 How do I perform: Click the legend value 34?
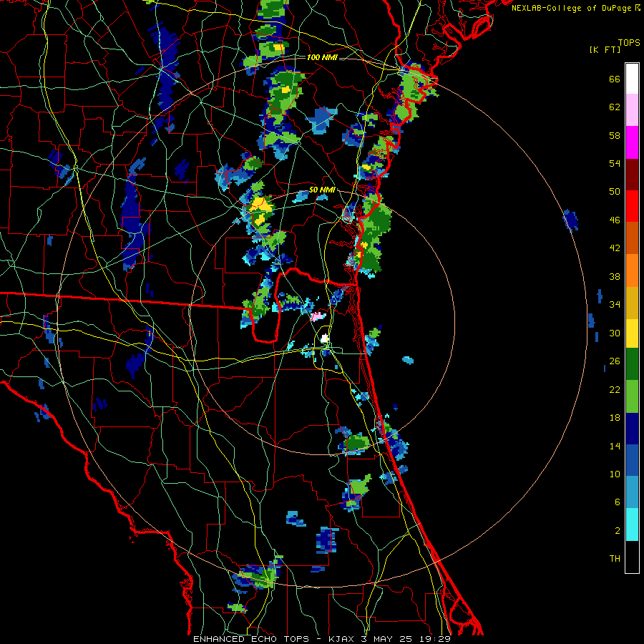pyautogui.click(x=615, y=305)
